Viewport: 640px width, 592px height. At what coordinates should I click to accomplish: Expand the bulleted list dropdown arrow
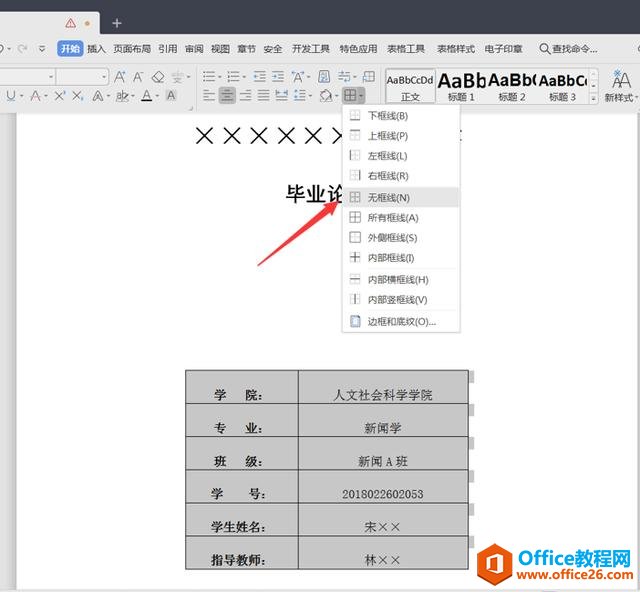pyautogui.click(x=220, y=77)
